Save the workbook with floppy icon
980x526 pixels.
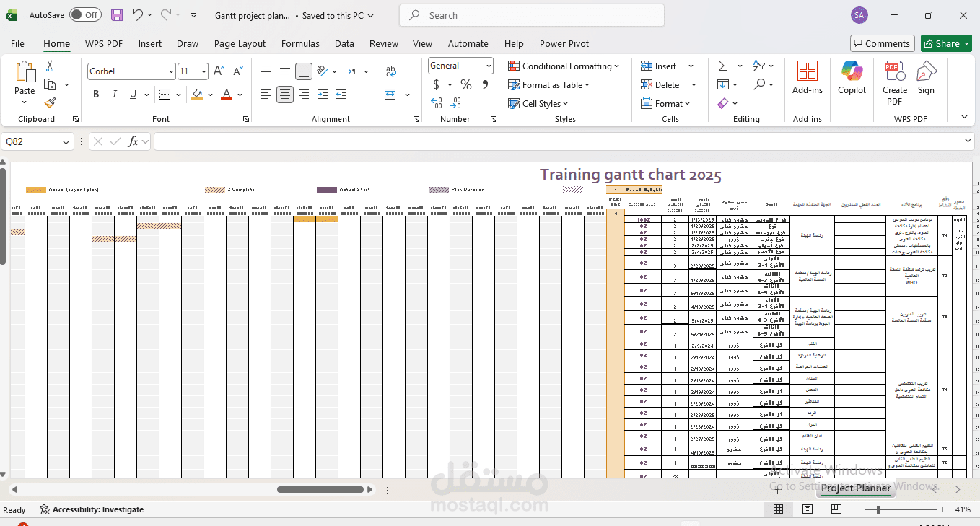tap(117, 14)
